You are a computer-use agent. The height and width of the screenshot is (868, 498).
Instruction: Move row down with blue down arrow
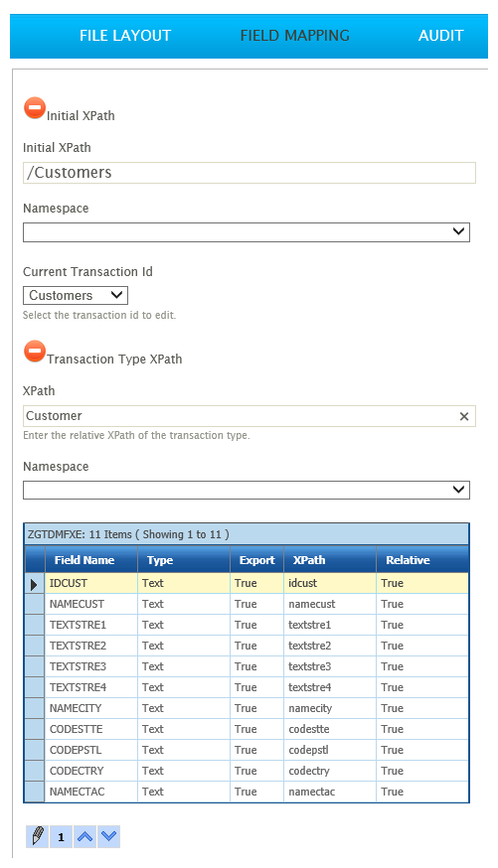click(109, 836)
